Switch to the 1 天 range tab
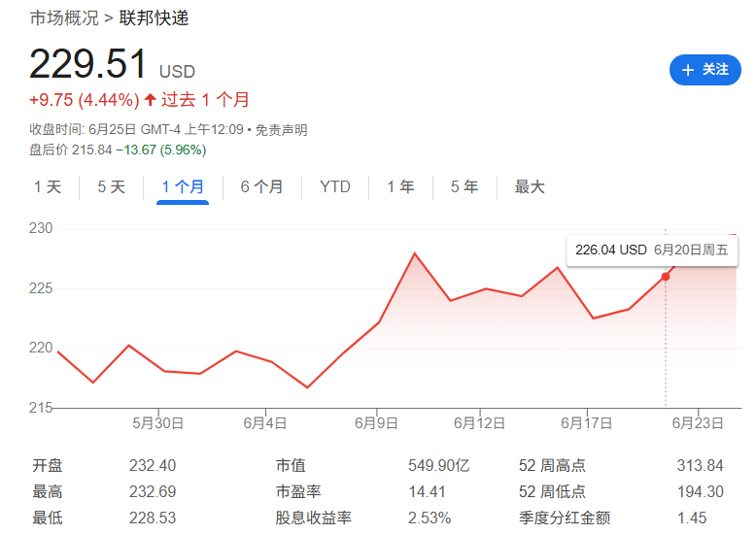The height and width of the screenshot is (535, 756). coord(48,187)
